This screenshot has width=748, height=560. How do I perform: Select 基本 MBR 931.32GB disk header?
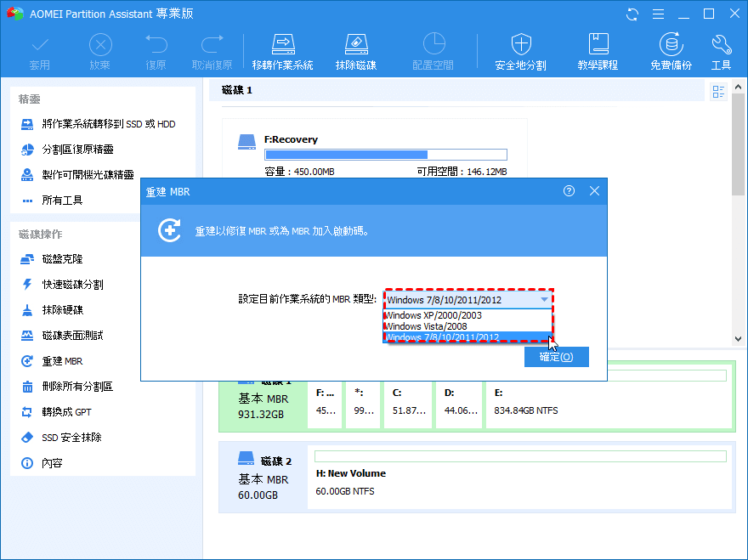(263, 406)
